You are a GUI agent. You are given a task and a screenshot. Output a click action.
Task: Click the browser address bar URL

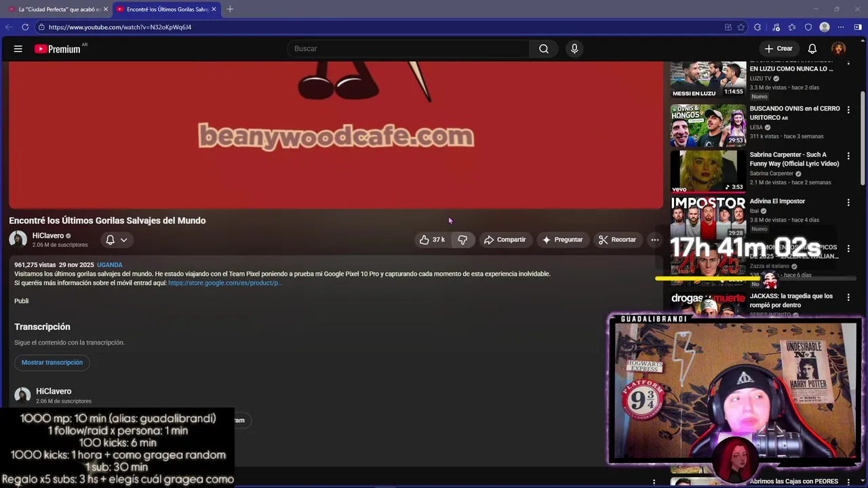(x=120, y=27)
